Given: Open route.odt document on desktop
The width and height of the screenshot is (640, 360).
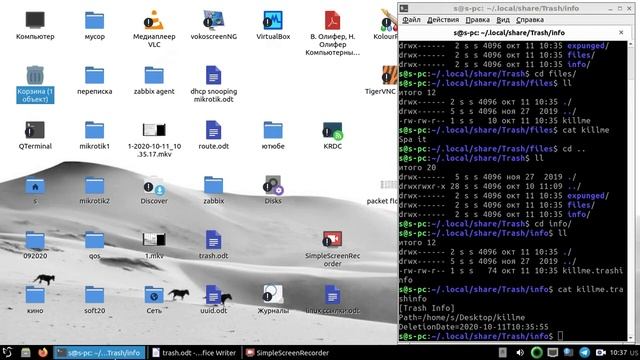Looking at the screenshot, I should (x=213, y=135).
